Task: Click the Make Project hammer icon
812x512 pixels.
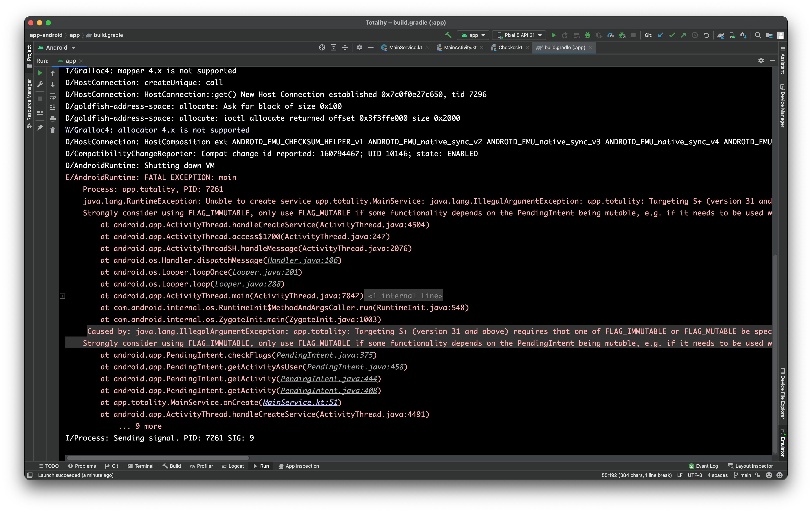Action: 448,35
